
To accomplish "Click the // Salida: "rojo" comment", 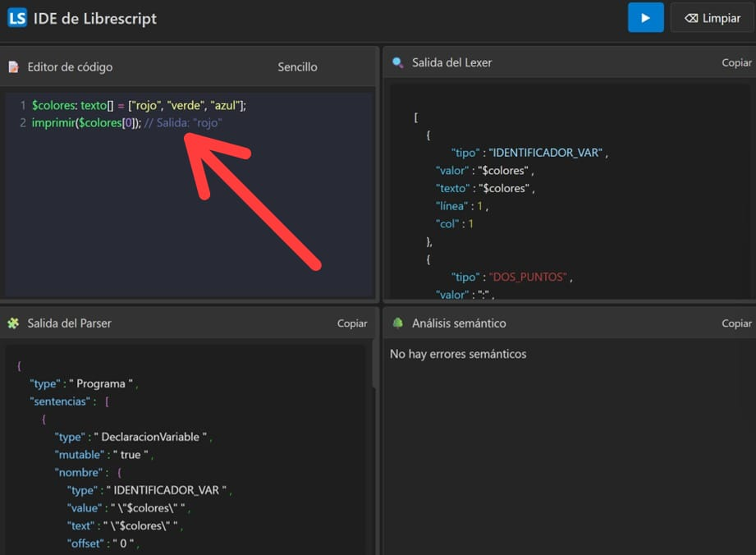I will tap(183, 122).
